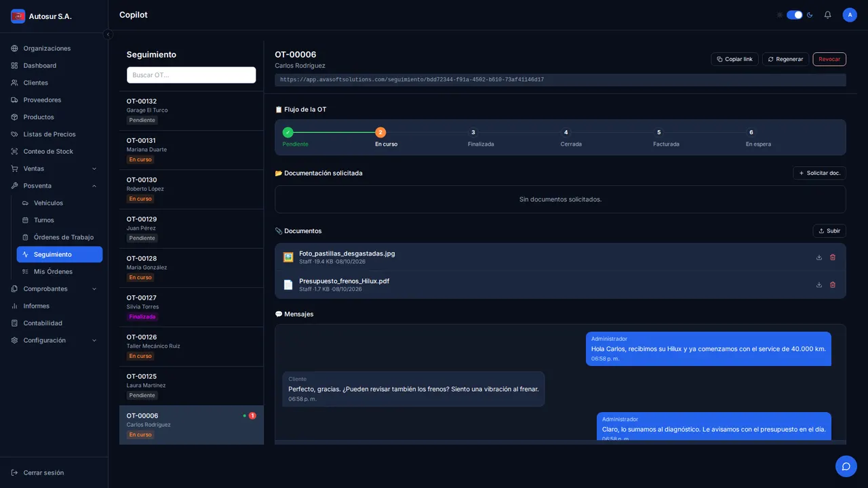Click the Órdenes de Trabajo clipboard icon
This screenshot has width=868, height=488.
point(25,237)
